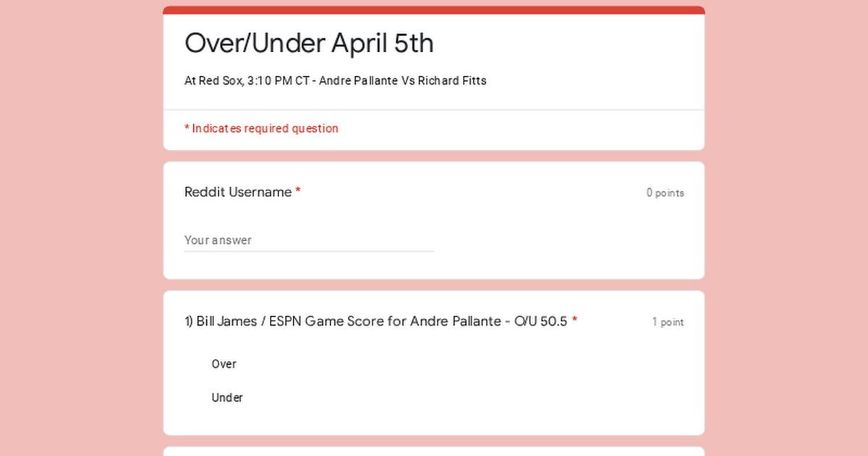Screen dimensions: 868x456
Task: Click the form title Over/Under April 5th
Action: tap(309, 43)
